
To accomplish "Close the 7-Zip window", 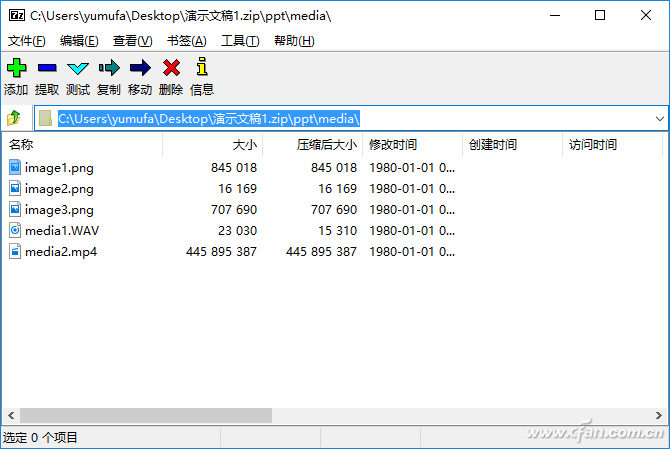I will [x=646, y=15].
